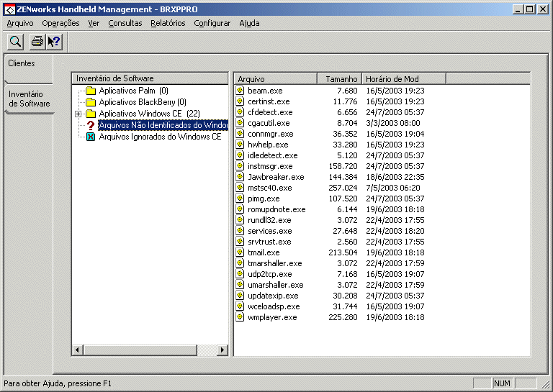Select the tmarshaller.exe file row
Image resolution: width=553 pixels, height=392 pixels.
click(x=331, y=263)
